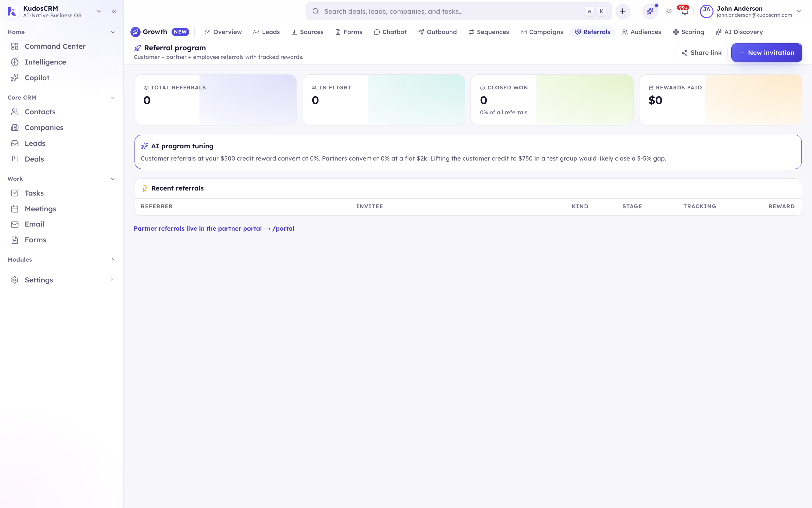The image size is (812, 508).
Task: Click the search magnifier icon
Action: coord(315,11)
